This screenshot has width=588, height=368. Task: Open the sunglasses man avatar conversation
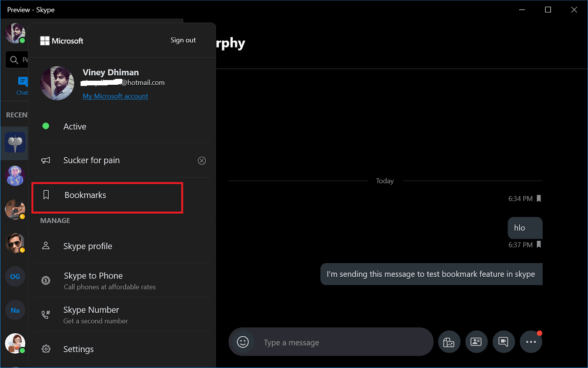coord(15,243)
